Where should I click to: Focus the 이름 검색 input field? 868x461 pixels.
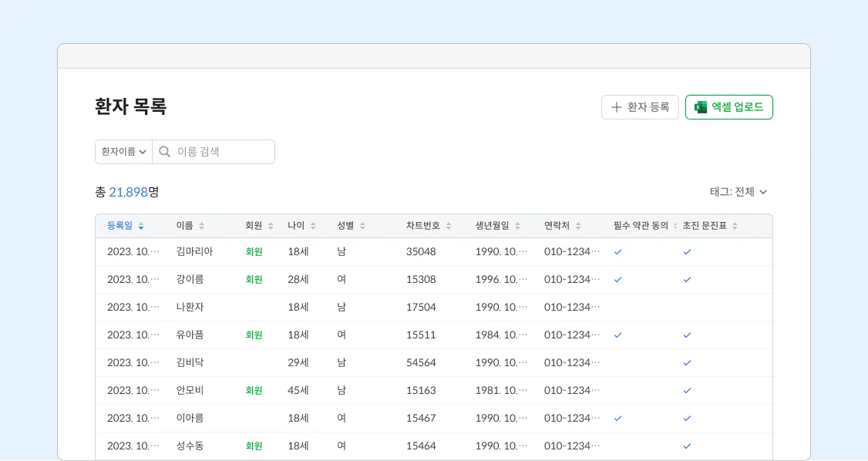point(214,152)
